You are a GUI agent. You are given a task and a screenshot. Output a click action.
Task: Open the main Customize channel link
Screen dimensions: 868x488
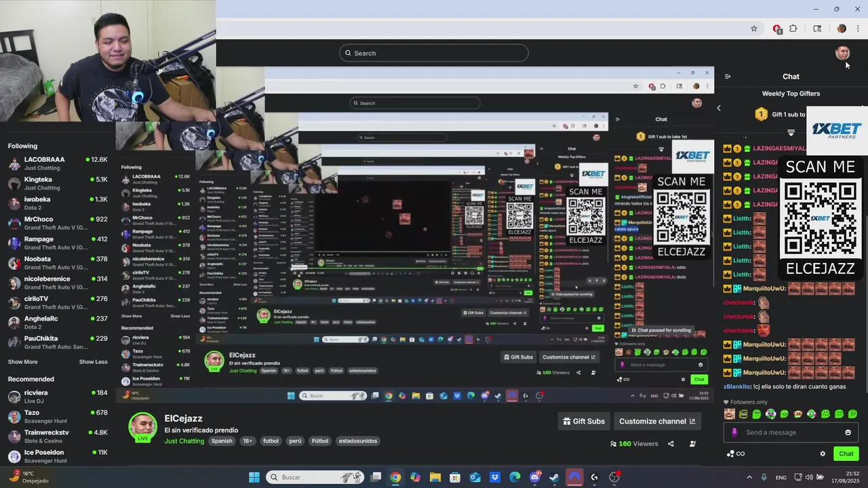(x=657, y=421)
